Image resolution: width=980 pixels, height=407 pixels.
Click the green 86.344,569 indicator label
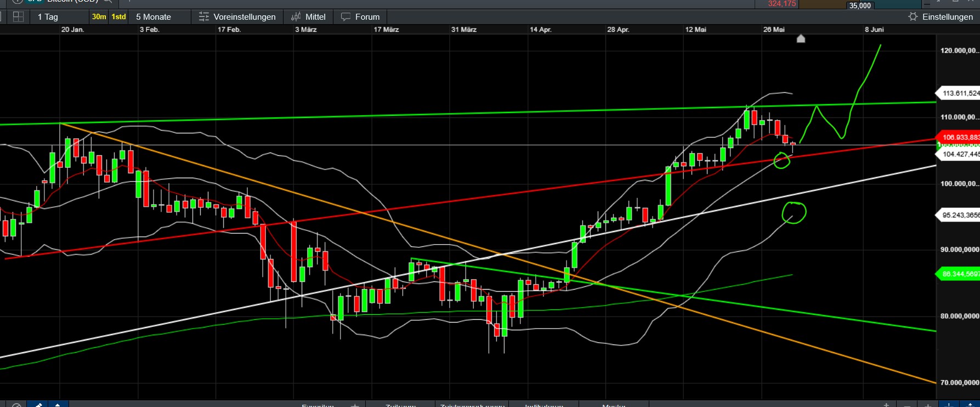(x=958, y=274)
